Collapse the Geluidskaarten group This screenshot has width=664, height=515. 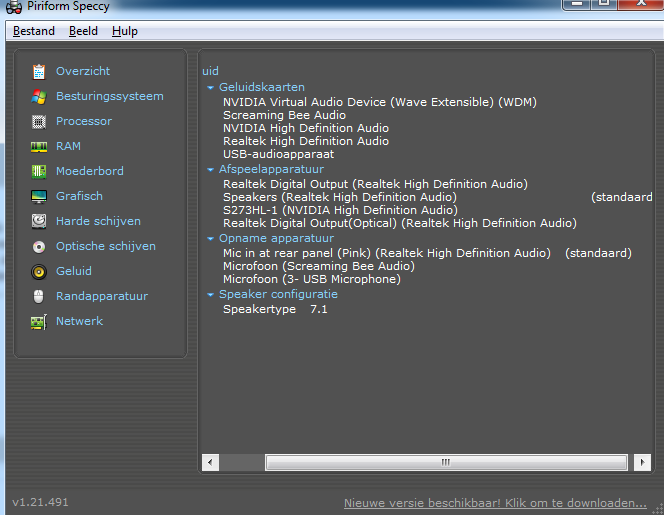[x=210, y=88]
